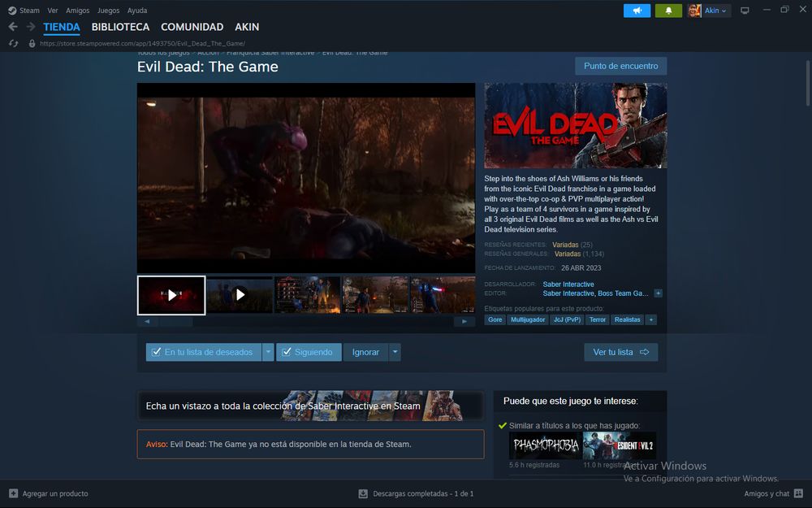This screenshot has width=812, height=508.
Task: Select the third screenshot thumbnail
Action: [308, 295]
